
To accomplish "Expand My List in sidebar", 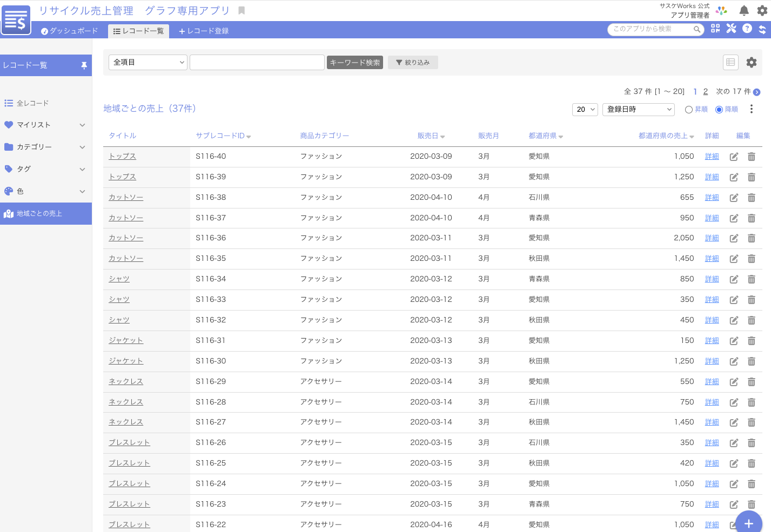I will coord(46,125).
